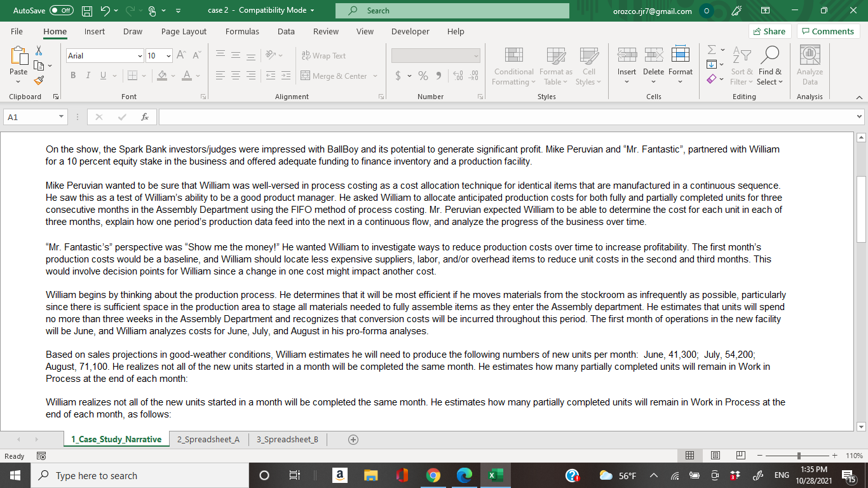Image resolution: width=868 pixels, height=488 pixels.
Task: Open the Fill Color dropdown arrow
Action: (173, 76)
